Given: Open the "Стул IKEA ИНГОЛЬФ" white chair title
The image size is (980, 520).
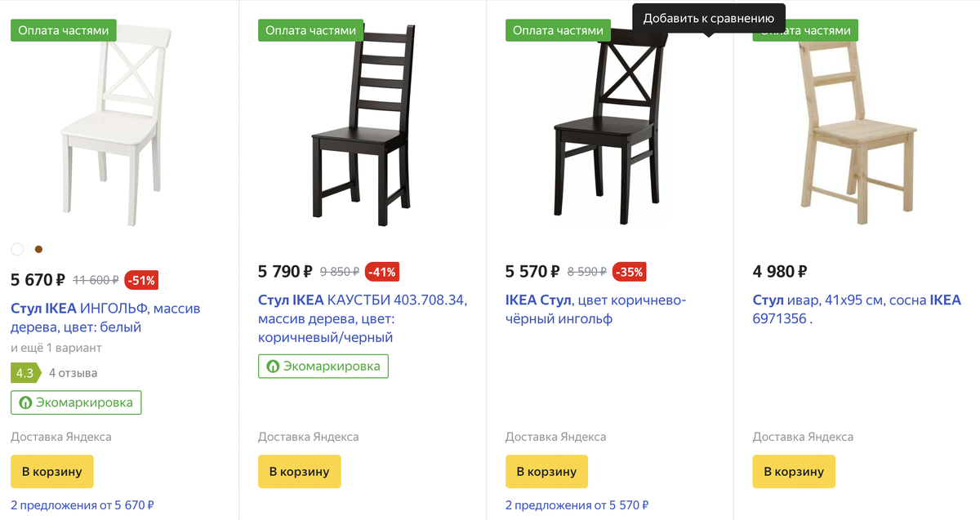Looking at the screenshot, I should (x=105, y=318).
